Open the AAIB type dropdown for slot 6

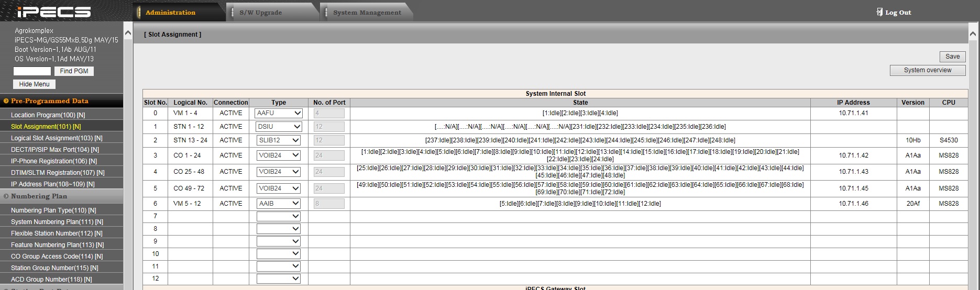click(x=279, y=204)
